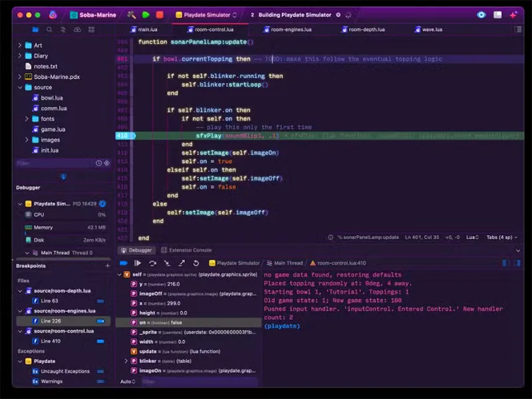Add a breakpoint with the plus icon
Screen dimensions: 532x399
click(x=107, y=266)
